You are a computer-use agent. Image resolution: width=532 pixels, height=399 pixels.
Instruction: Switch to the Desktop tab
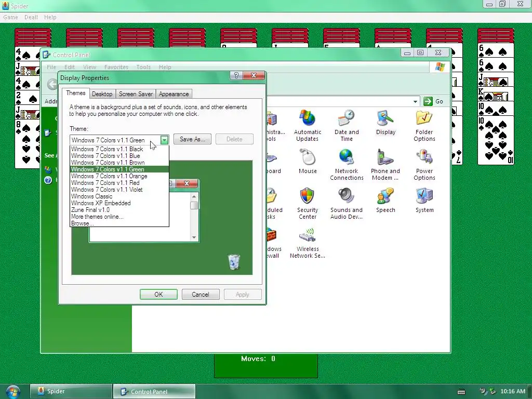coord(102,94)
